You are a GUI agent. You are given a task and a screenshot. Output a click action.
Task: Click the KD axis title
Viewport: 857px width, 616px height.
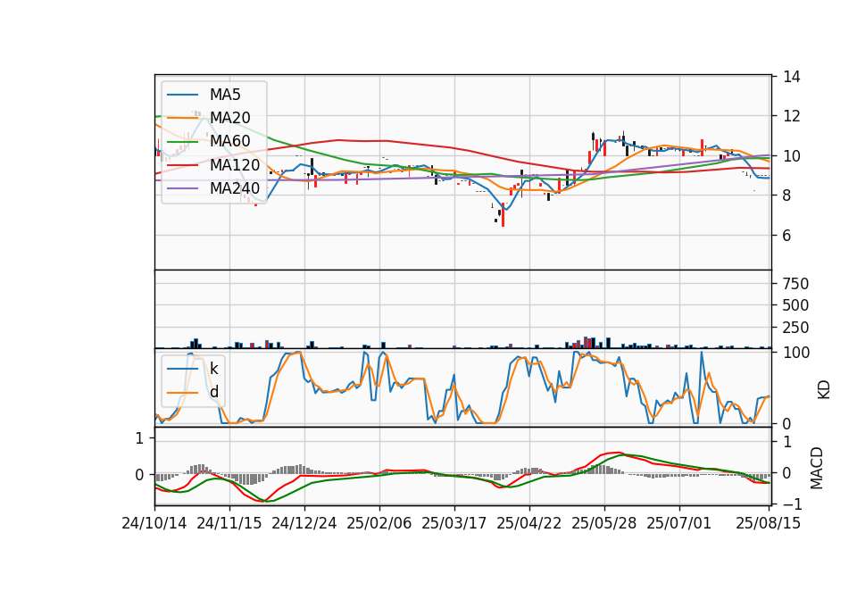824,389
